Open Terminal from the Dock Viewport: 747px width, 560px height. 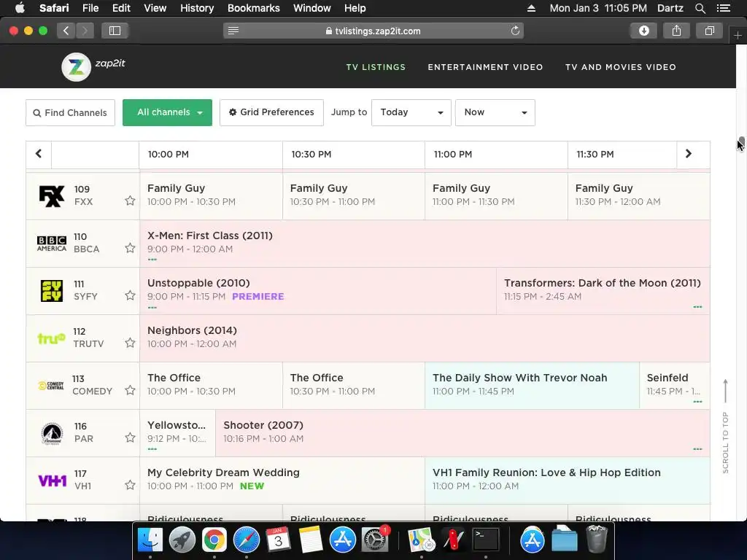(x=485, y=540)
